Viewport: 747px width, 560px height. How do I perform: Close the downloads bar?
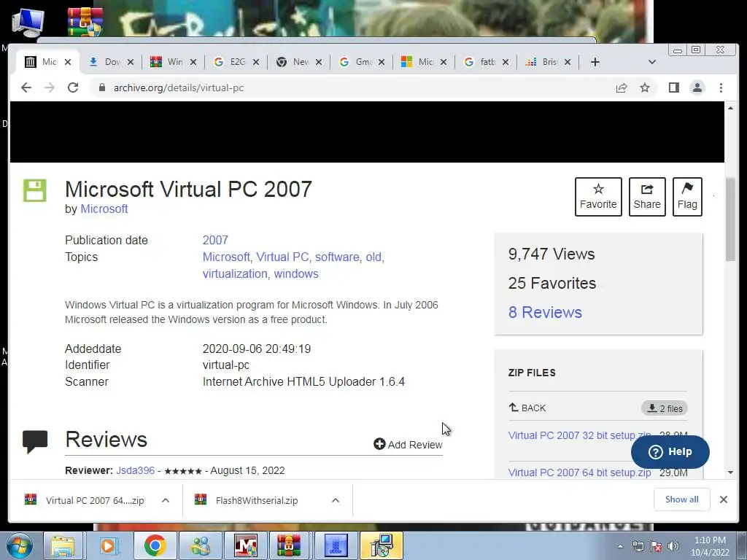pyautogui.click(x=723, y=499)
